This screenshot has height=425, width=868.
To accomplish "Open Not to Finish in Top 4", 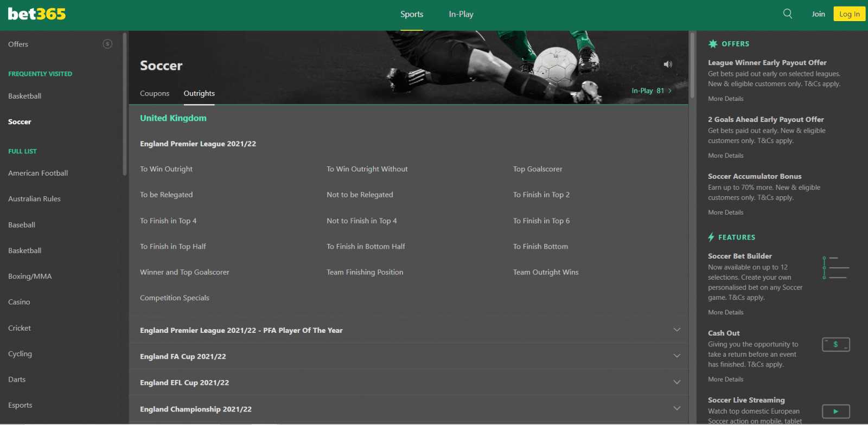I will 362,221.
